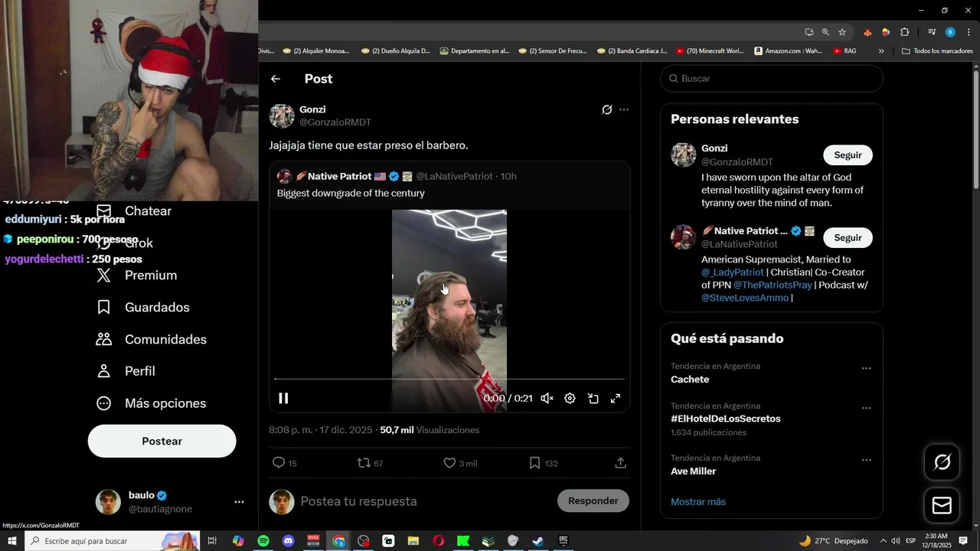
Task: Click the Postear button
Action: [x=162, y=441]
